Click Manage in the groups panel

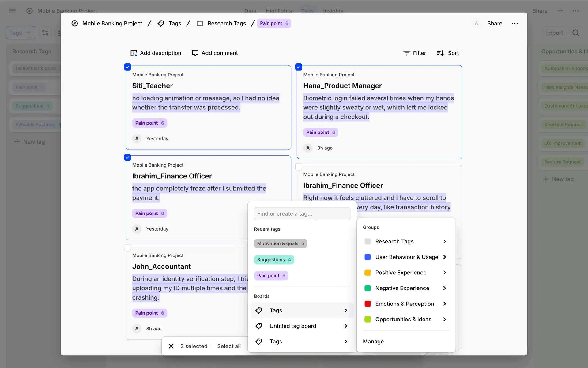pos(373,342)
